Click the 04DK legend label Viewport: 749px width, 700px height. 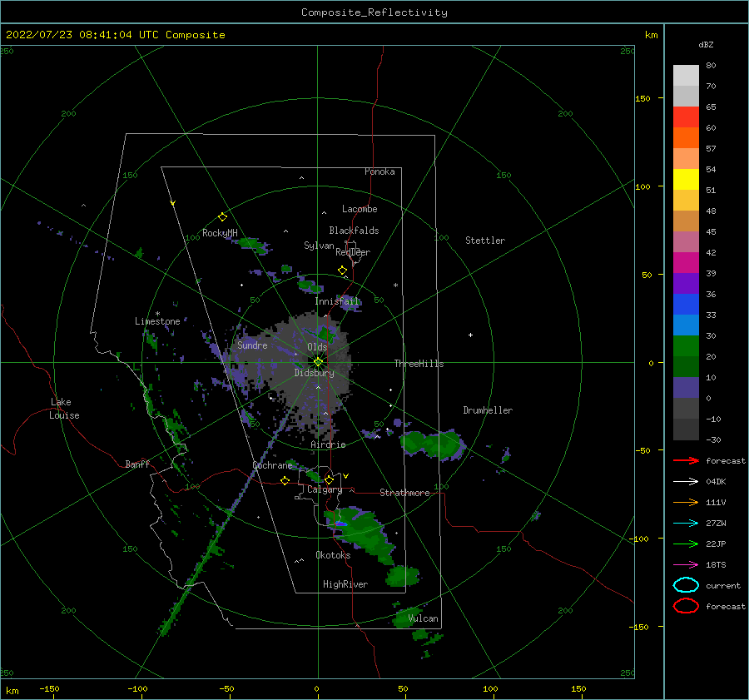[716, 482]
